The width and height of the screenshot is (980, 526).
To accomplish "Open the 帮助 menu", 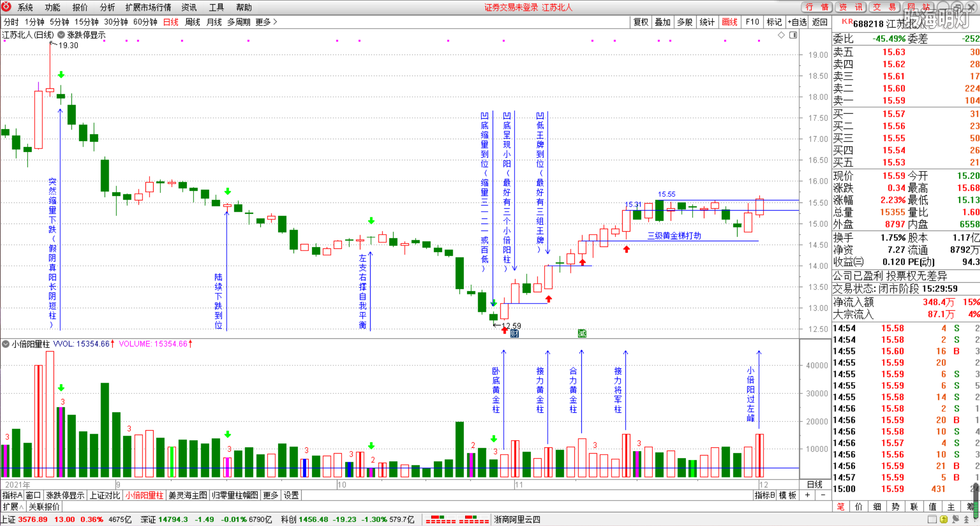I will [244, 7].
